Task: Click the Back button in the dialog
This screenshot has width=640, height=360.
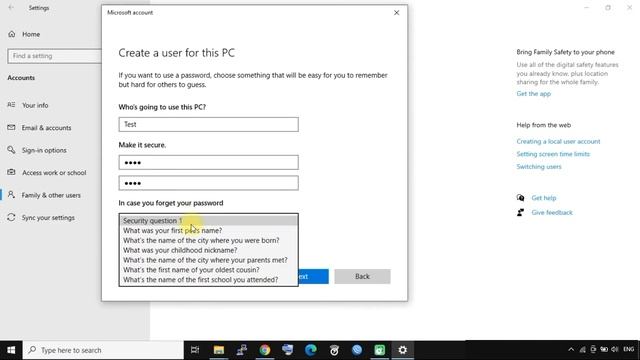Action: (x=362, y=276)
